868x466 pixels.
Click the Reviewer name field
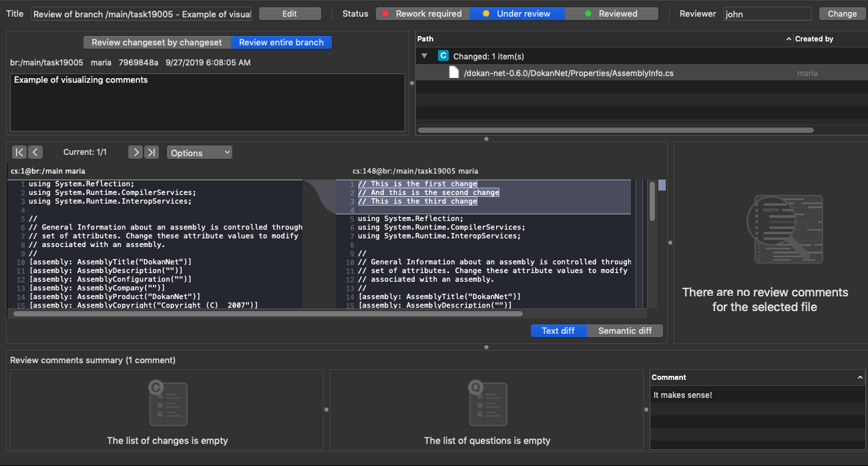767,13
